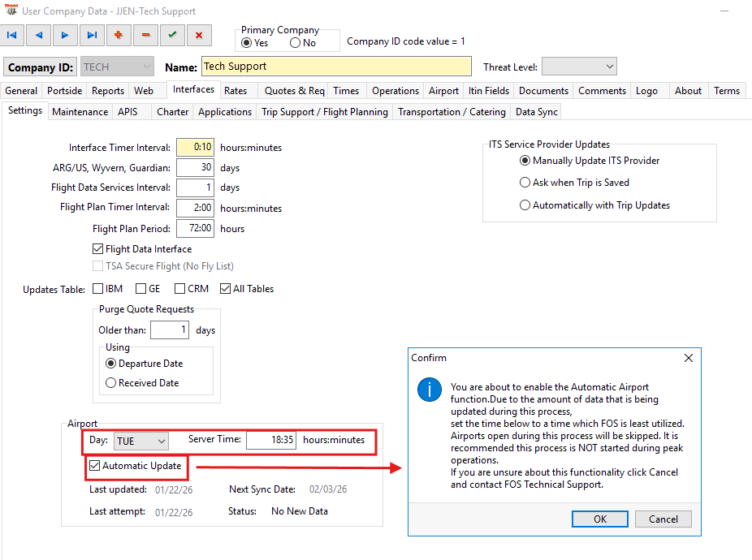752x560 pixels.
Task: Close the Confirm dialog with X
Action: coord(689,358)
